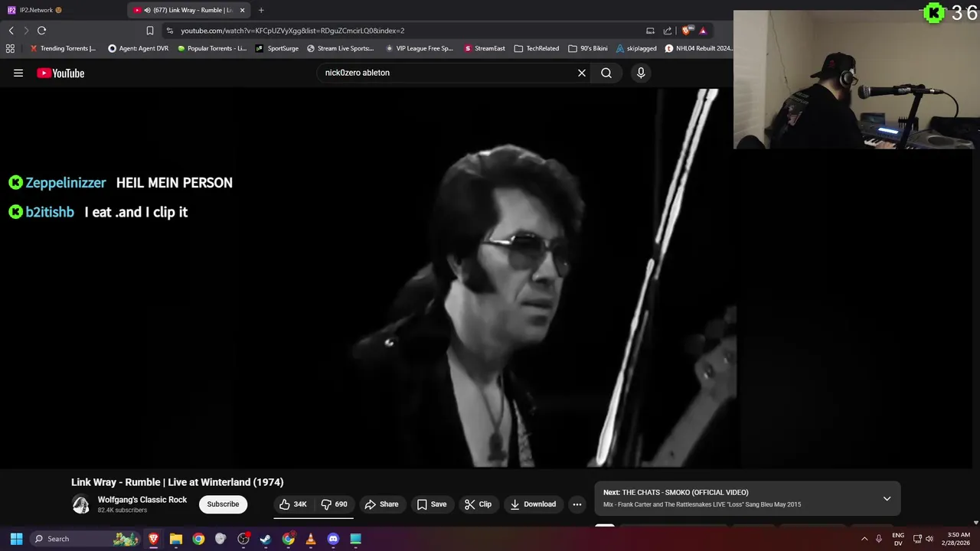Image resolution: width=980 pixels, height=551 pixels.
Task: Open picture-in-picture icon in address bar
Action: tap(650, 31)
